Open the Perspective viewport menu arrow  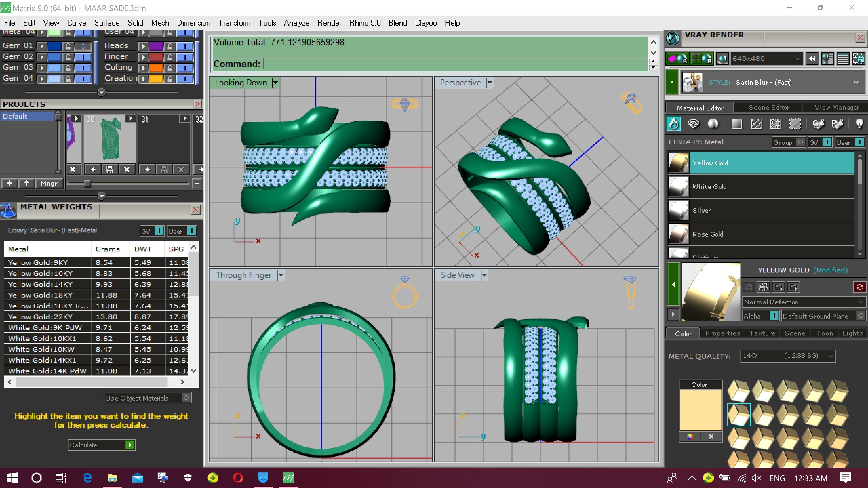[490, 83]
